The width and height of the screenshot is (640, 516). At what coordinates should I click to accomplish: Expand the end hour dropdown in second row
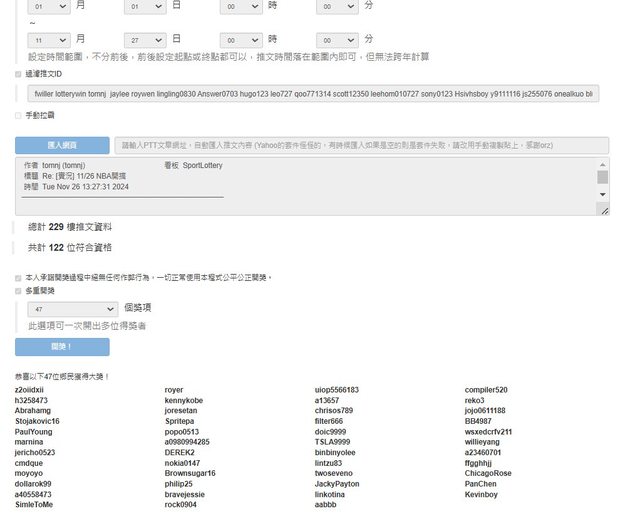pyautogui.click(x=241, y=40)
